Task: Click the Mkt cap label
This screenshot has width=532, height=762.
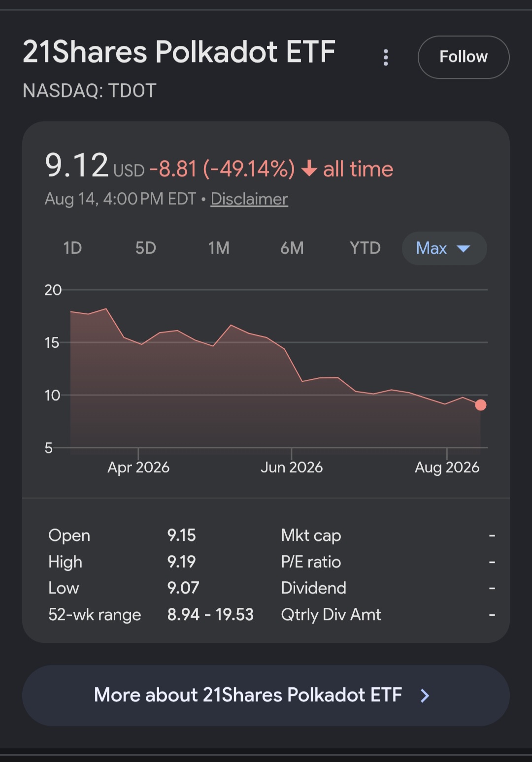Action: pos(311,535)
